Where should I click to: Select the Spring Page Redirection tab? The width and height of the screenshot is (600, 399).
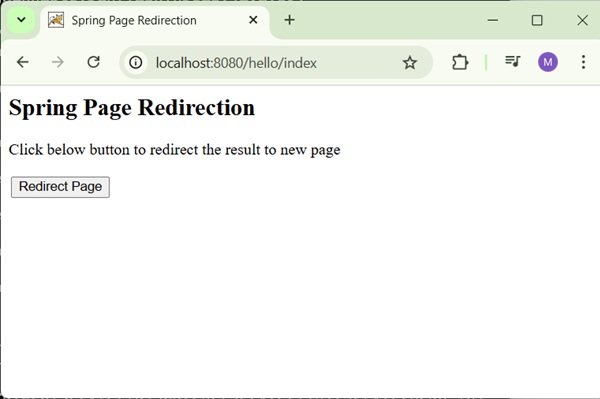[155, 20]
